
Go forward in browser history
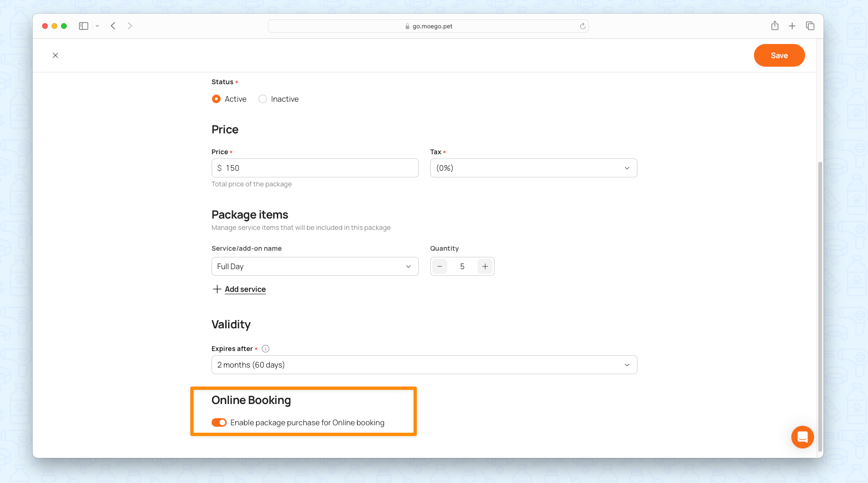coord(130,26)
